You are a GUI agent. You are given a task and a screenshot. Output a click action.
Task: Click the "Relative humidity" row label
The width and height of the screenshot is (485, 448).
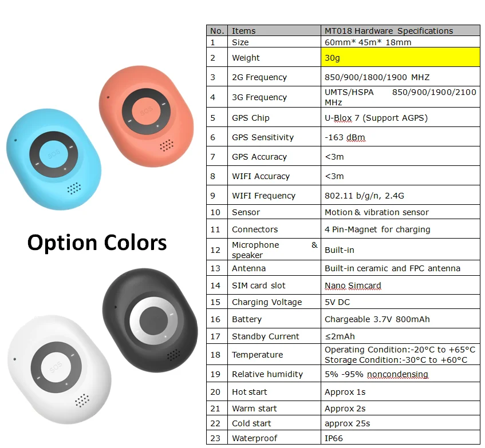(x=267, y=374)
